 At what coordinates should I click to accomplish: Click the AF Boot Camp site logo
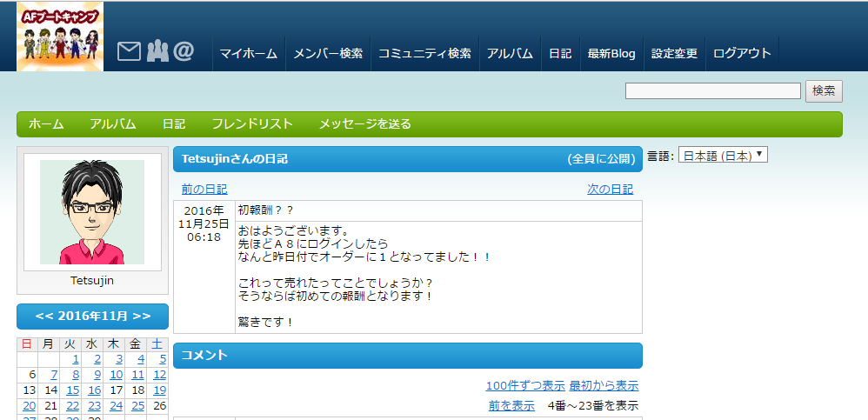click(x=60, y=37)
